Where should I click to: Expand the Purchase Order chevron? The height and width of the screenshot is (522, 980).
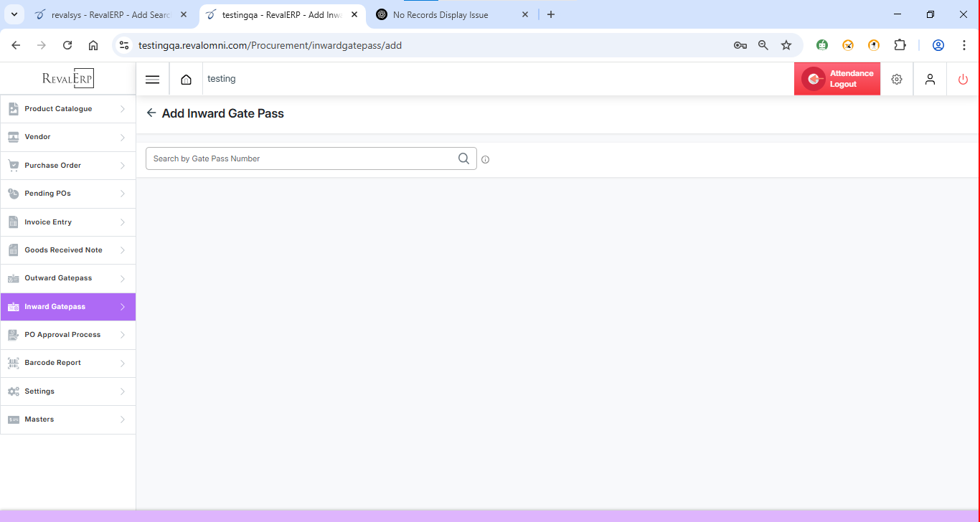pos(123,166)
